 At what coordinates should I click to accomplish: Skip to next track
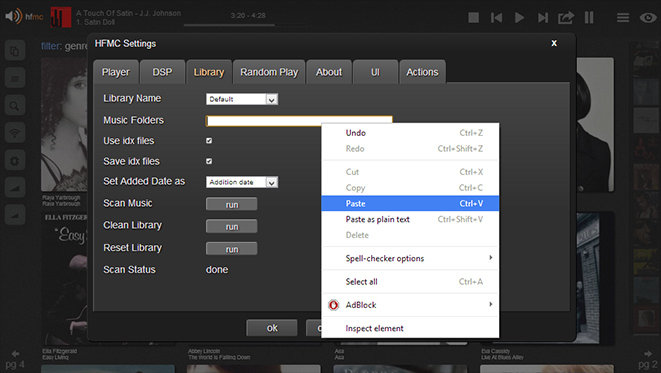click(x=543, y=17)
